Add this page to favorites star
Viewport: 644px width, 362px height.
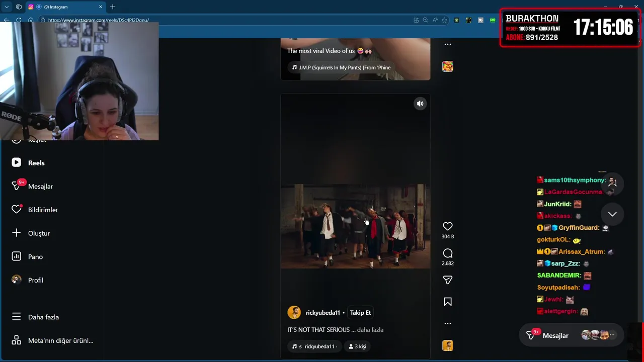(x=444, y=20)
